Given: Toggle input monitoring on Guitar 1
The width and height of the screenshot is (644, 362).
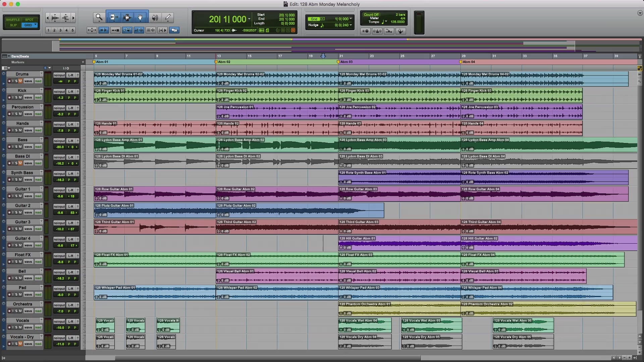Looking at the screenshot, I should click(x=13, y=196).
